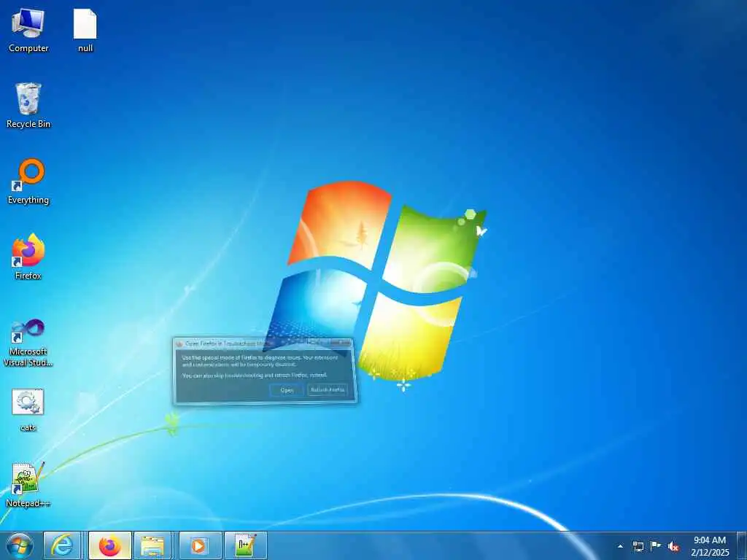The image size is (747, 560).
Task: Open the clock showing 9:04 AM
Action: [710, 546]
